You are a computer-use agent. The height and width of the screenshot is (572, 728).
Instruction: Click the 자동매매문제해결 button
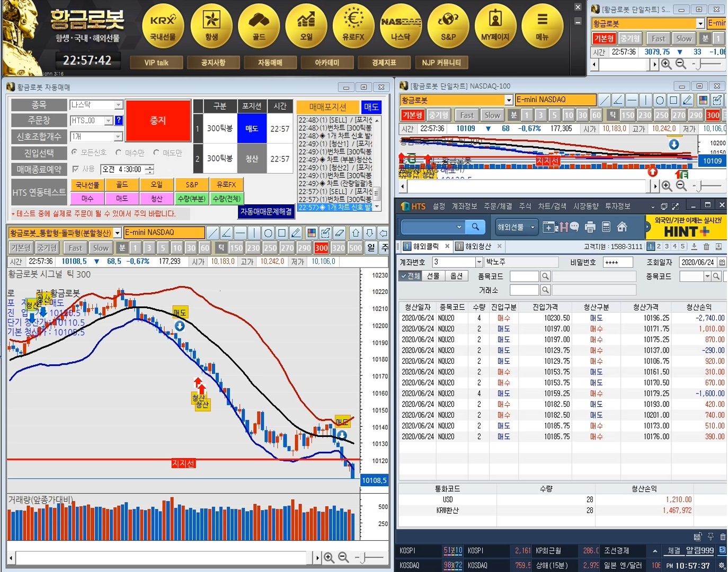266,211
